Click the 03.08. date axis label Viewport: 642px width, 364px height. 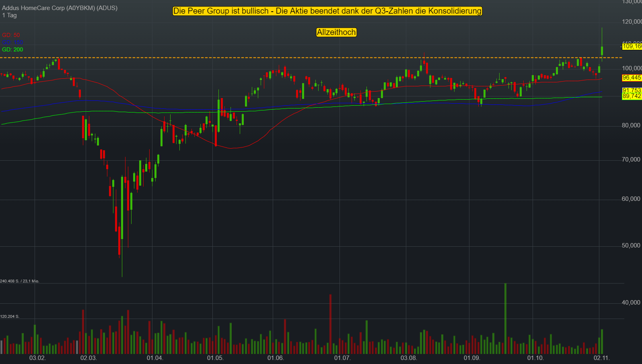[409, 358]
